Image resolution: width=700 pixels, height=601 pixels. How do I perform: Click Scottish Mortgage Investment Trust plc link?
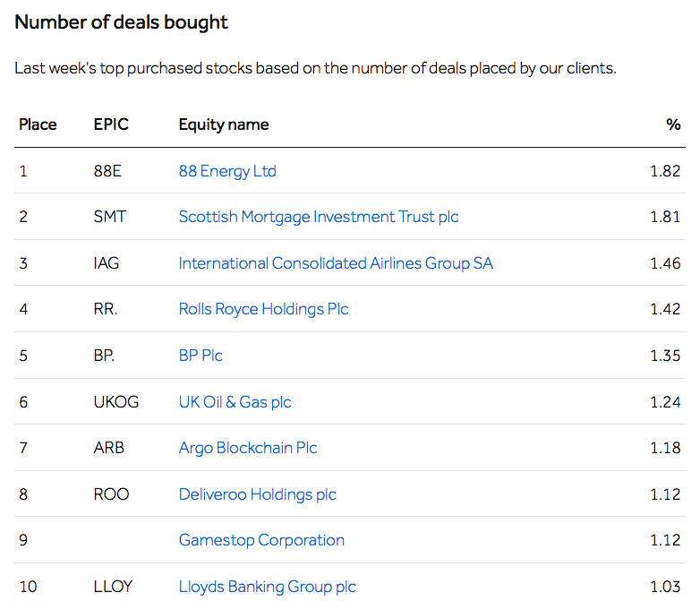(x=319, y=217)
